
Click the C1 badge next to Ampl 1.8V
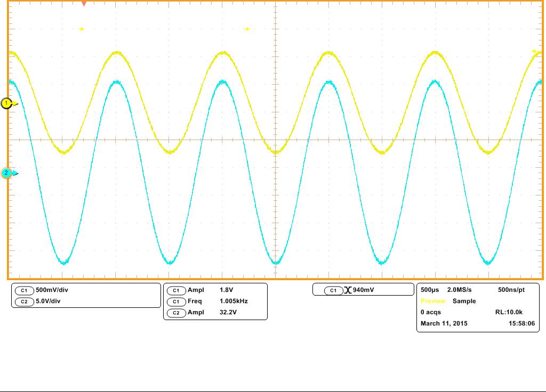coord(176,290)
